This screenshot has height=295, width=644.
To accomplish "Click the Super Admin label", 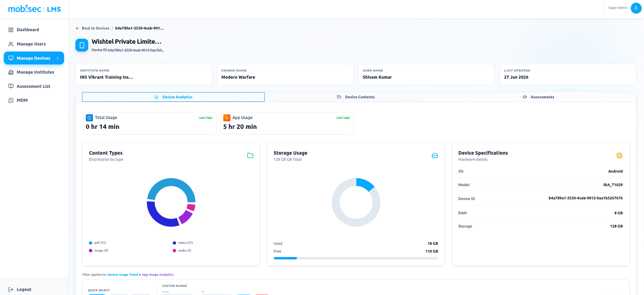I will click(618, 8).
